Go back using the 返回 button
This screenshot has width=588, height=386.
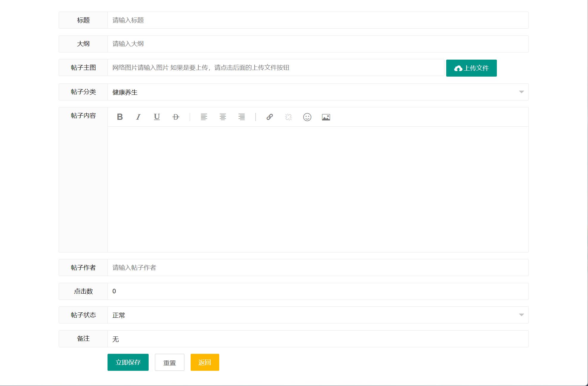(x=205, y=362)
